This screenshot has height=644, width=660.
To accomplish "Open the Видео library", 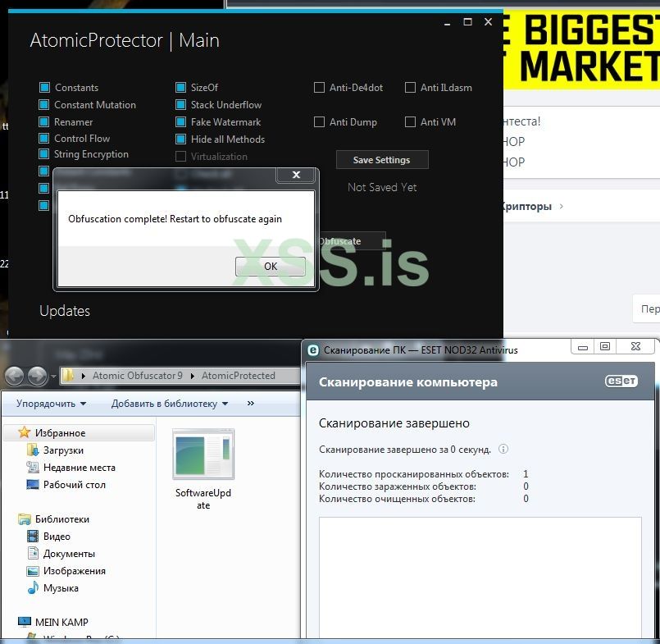I will click(x=57, y=537).
